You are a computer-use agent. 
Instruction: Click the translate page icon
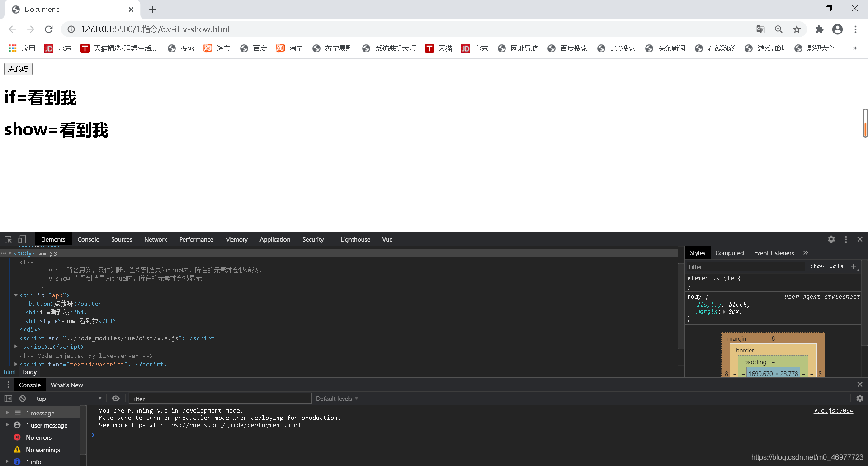(x=760, y=29)
